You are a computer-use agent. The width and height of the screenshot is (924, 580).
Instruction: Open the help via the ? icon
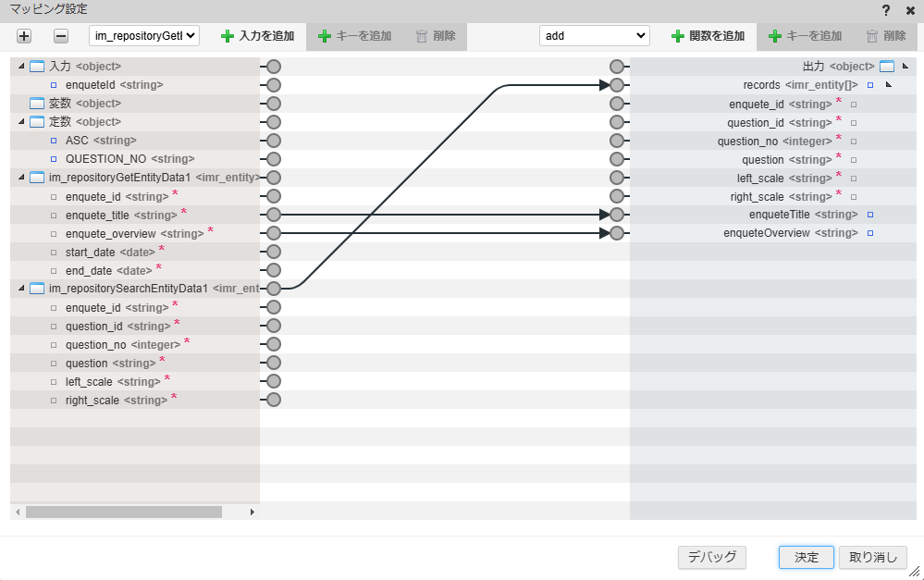pos(885,10)
